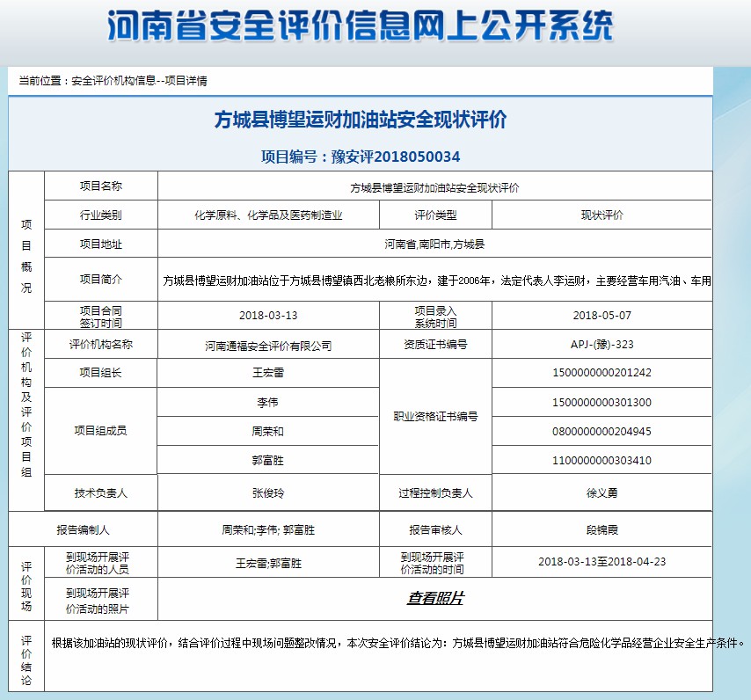Select process control lead 徐义勇
Screen dimensions: 751x700
coord(602,493)
